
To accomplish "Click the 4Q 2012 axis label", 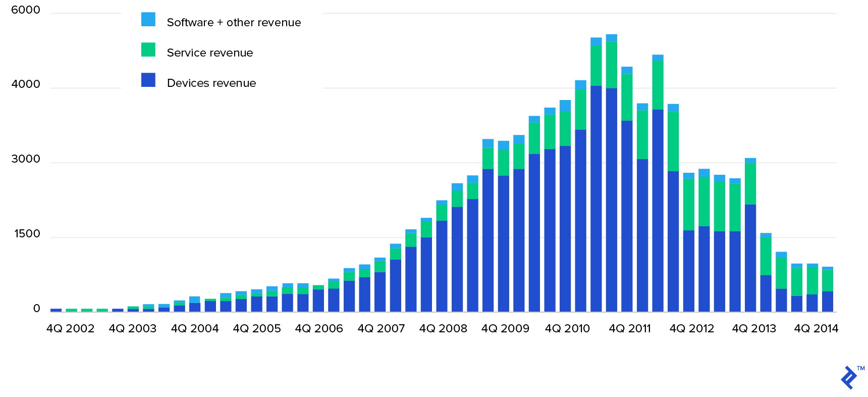I will [692, 328].
